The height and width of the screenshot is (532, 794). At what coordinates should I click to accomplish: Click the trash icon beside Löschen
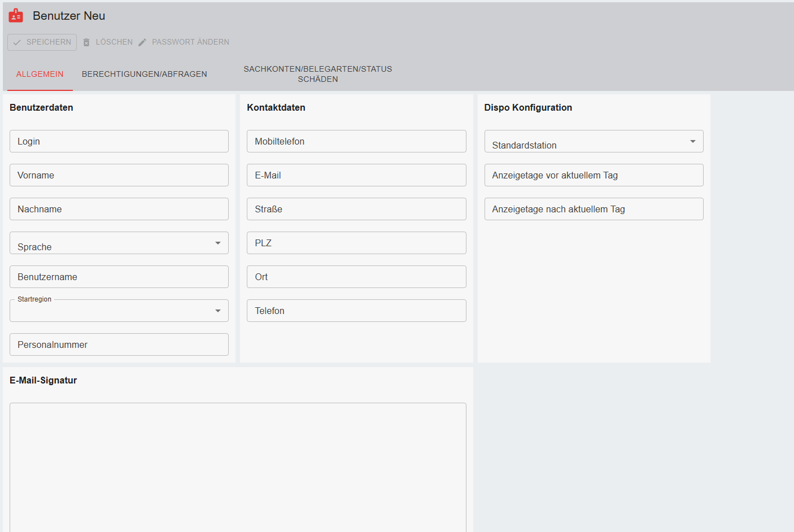tap(86, 42)
